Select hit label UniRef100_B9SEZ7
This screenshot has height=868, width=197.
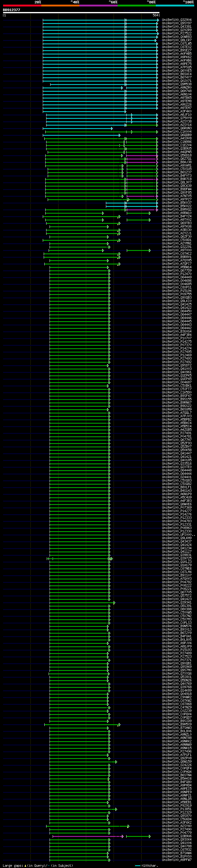coord(177,50)
